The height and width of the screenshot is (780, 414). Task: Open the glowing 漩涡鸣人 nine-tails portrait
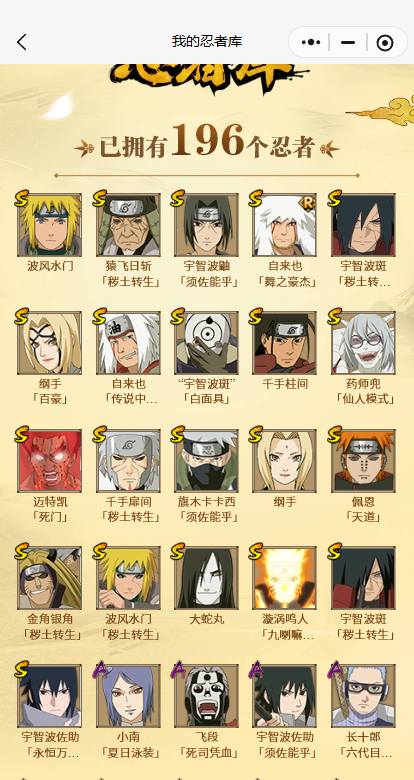[285, 578]
